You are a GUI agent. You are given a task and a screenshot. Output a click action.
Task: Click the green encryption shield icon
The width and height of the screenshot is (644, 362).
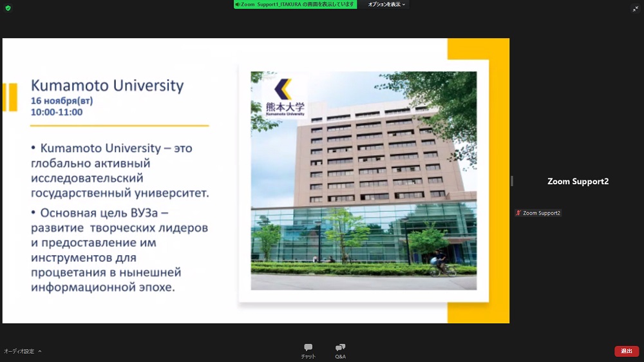click(x=8, y=8)
